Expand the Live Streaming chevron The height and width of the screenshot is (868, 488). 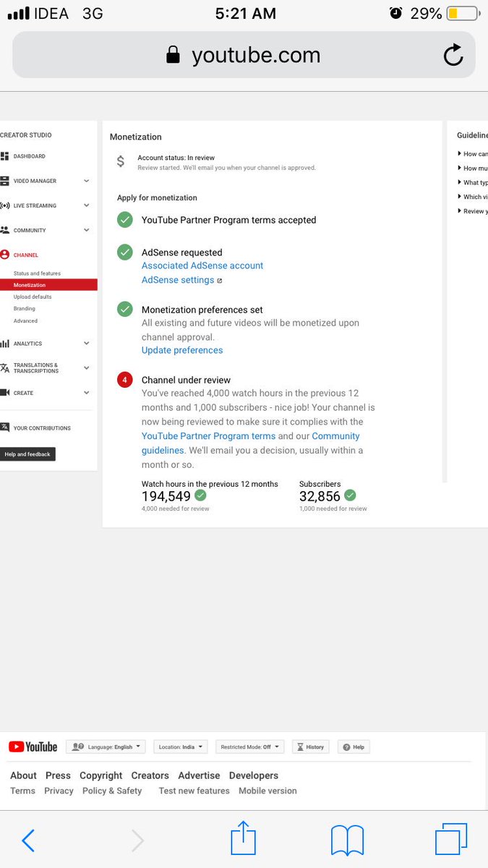pyautogui.click(x=86, y=205)
